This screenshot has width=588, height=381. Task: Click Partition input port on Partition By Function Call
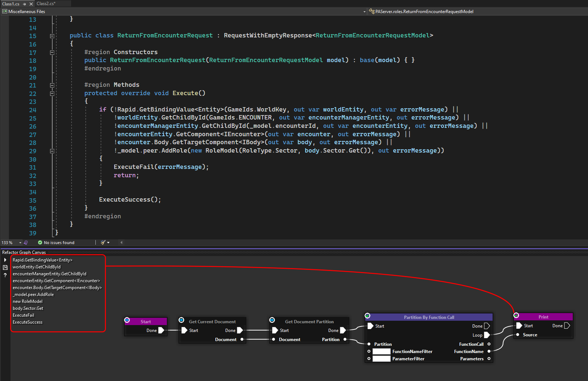(x=369, y=344)
